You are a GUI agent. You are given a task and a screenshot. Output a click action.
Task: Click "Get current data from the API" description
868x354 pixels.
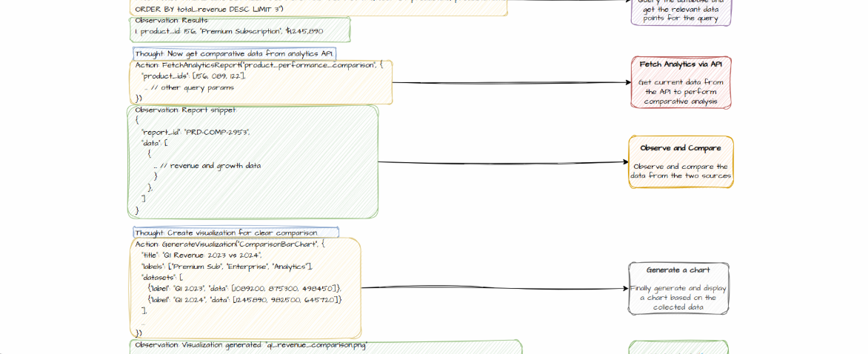(x=681, y=92)
